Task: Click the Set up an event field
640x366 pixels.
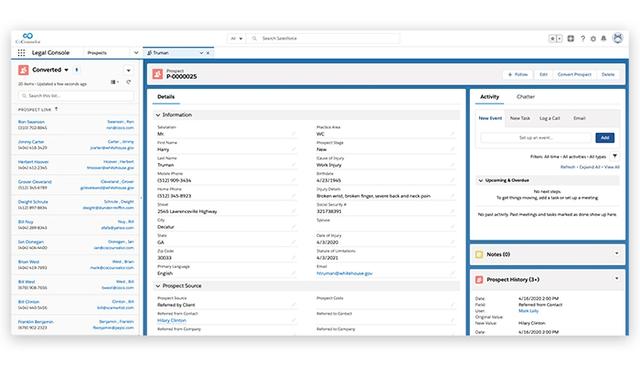Action: coord(536,138)
